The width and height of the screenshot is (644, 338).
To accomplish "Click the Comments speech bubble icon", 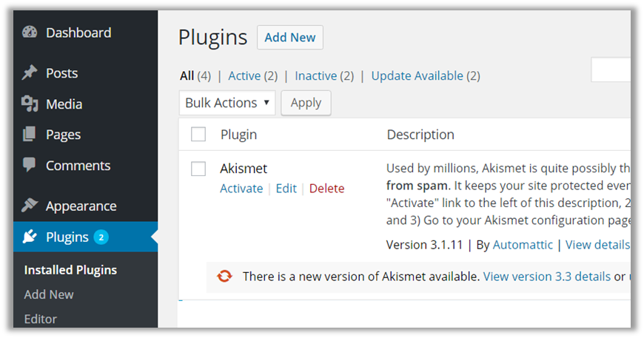I will pyautogui.click(x=30, y=166).
